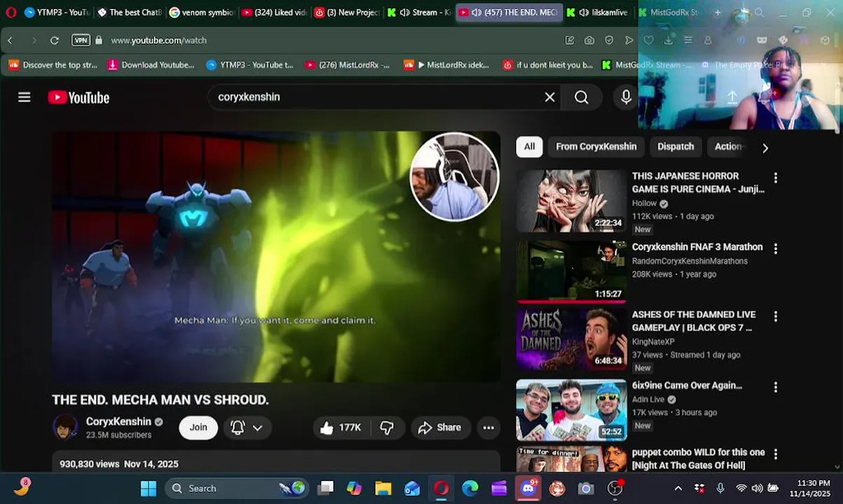Open the volume speaker tray icon
This screenshot has height=504, width=843.
coord(757,489)
